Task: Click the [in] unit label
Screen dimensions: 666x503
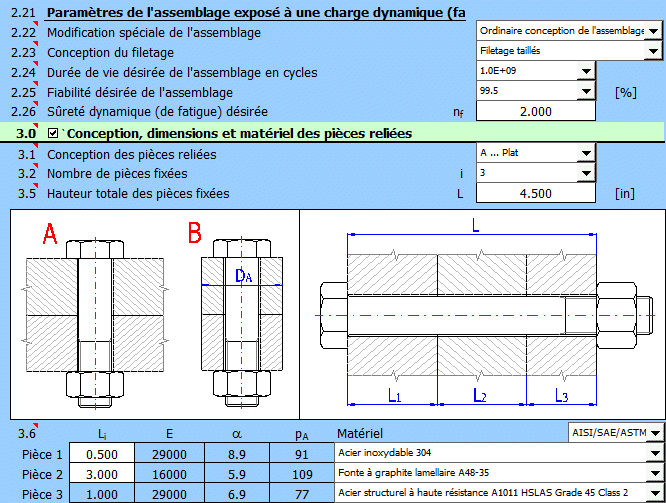Action: pos(624,194)
